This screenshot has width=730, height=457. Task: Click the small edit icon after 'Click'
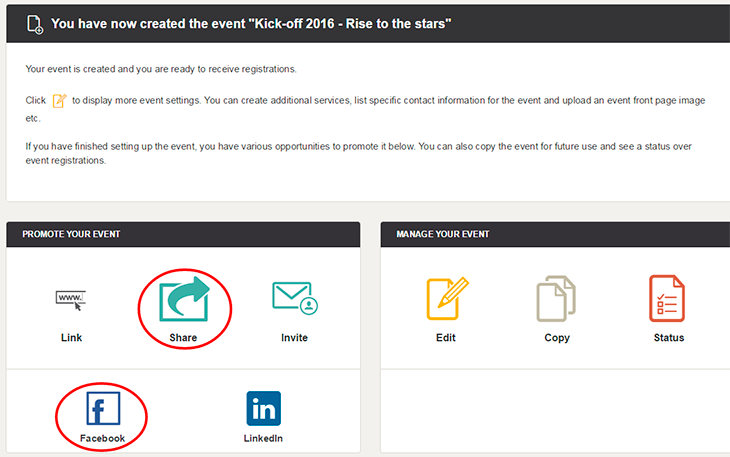(59, 101)
